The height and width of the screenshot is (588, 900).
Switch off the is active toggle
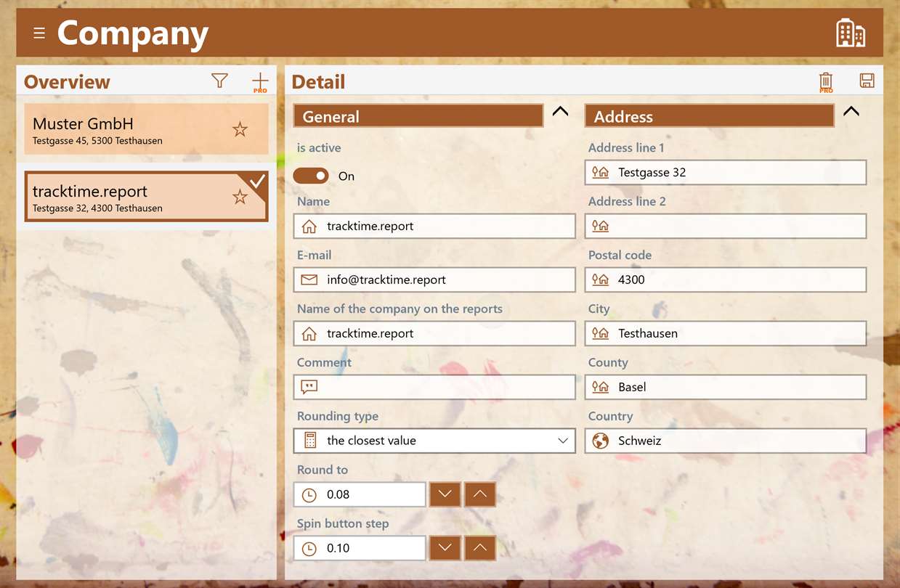click(x=311, y=176)
